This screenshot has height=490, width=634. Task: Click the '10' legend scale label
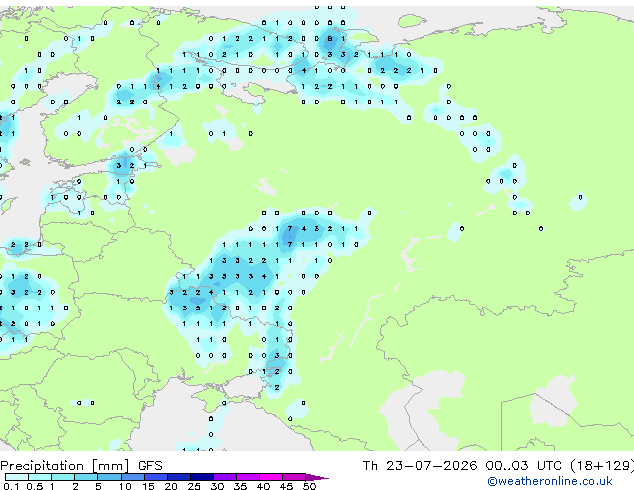click(125, 486)
